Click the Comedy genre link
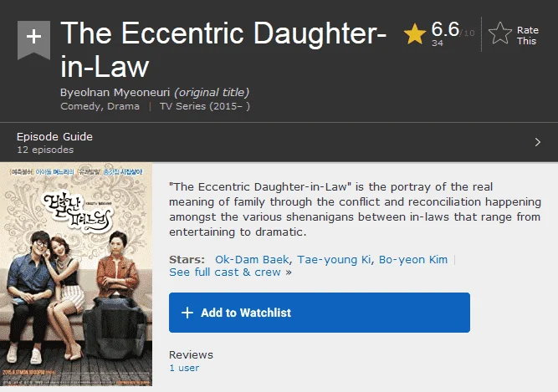This screenshot has height=392, width=558. (80, 106)
